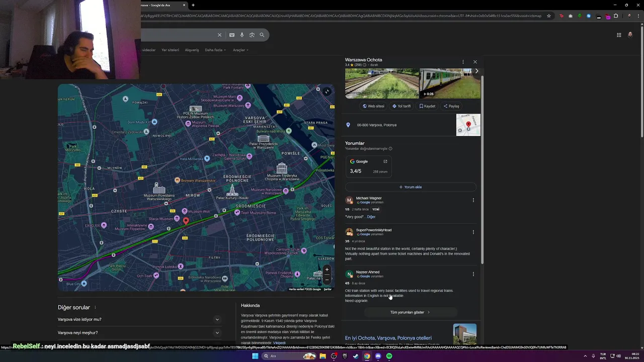The height and width of the screenshot is (362, 644).
Task: Select Browary Warszawskie marker on map
Action: click(177, 179)
